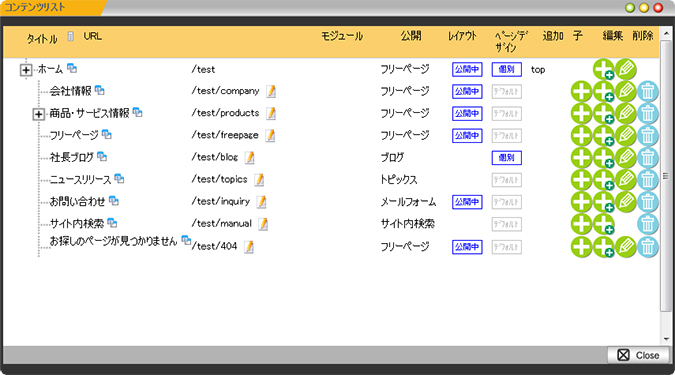The height and width of the screenshot is (375, 675).
Task: Add a child page under お探しのページが見つかりません
Action: click(x=604, y=247)
